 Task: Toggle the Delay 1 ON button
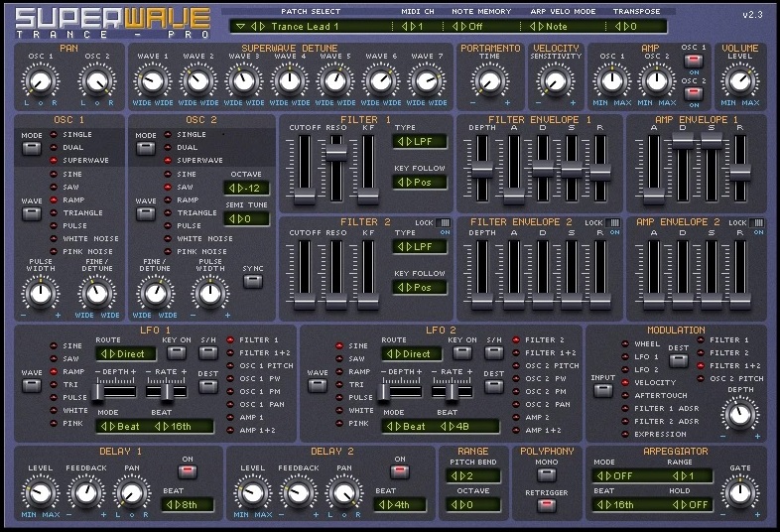(187, 471)
